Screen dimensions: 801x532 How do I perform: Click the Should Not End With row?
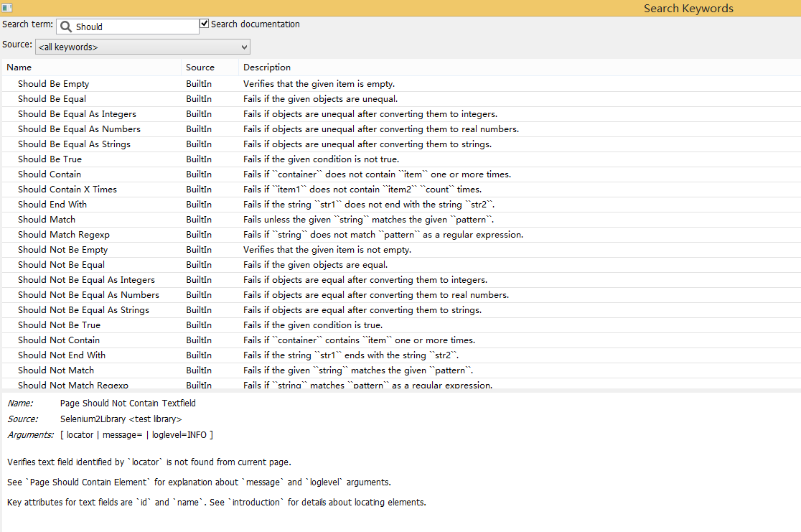tap(62, 355)
